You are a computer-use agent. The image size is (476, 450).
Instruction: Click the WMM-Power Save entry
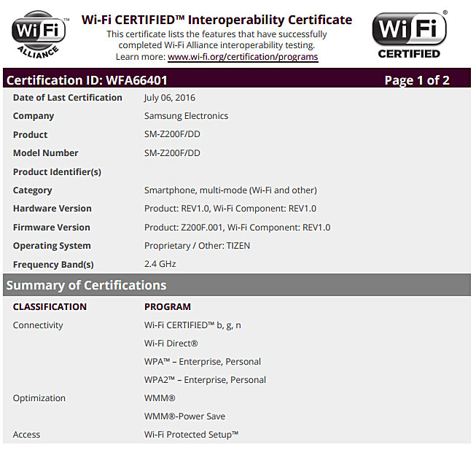click(x=184, y=416)
